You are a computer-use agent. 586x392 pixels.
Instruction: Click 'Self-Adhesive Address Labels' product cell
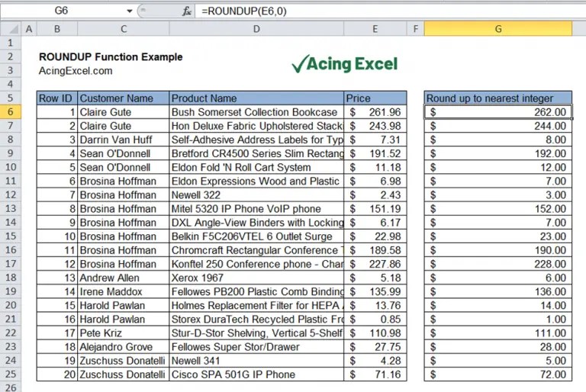tap(256, 140)
